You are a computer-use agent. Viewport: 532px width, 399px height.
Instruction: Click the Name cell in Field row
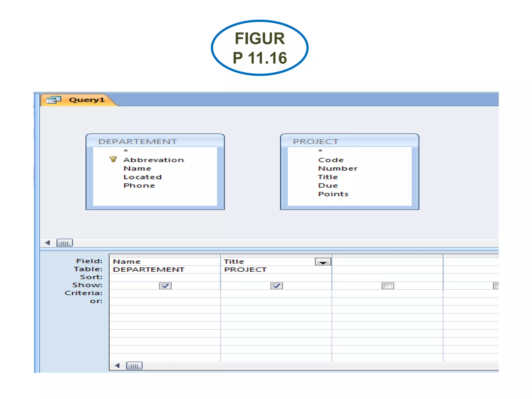tap(165, 261)
